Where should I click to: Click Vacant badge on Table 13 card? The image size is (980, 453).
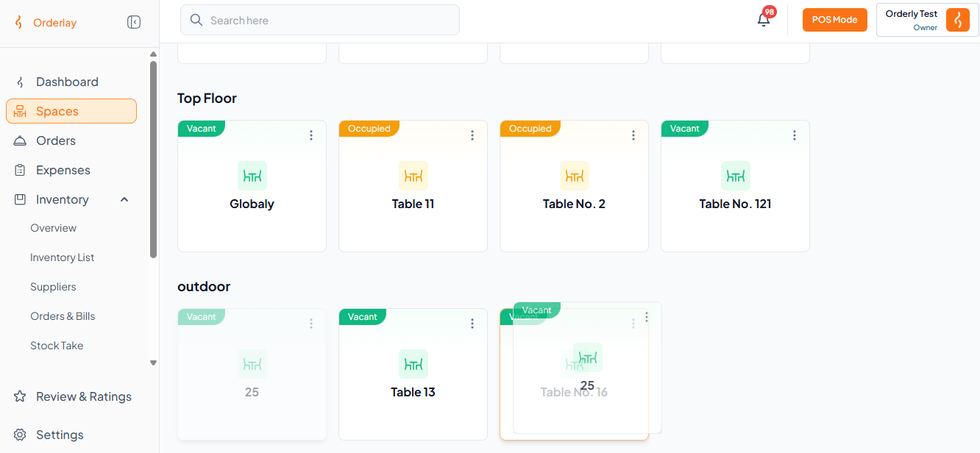[x=362, y=317]
